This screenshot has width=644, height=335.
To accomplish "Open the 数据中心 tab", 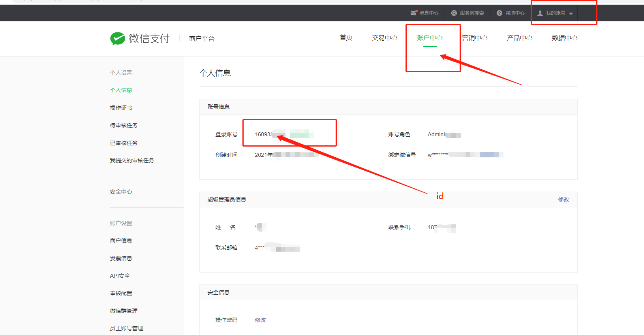I will tap(565, 38).
